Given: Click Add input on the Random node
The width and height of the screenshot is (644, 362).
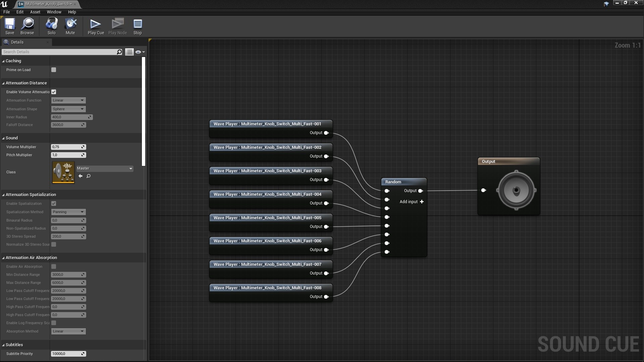Looking at the screenshot, I should (412, 202).
